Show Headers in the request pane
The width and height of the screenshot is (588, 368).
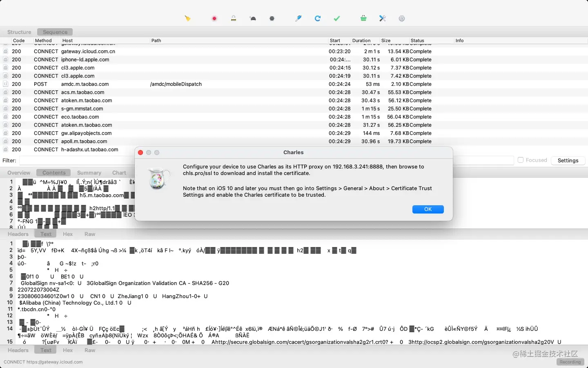[18, 234]
